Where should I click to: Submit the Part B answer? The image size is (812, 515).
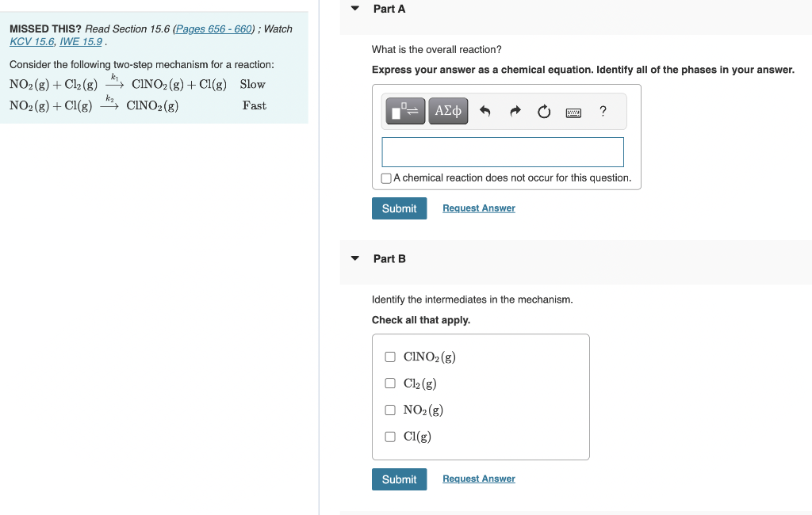pyautogui.click(x=400, y=479)
